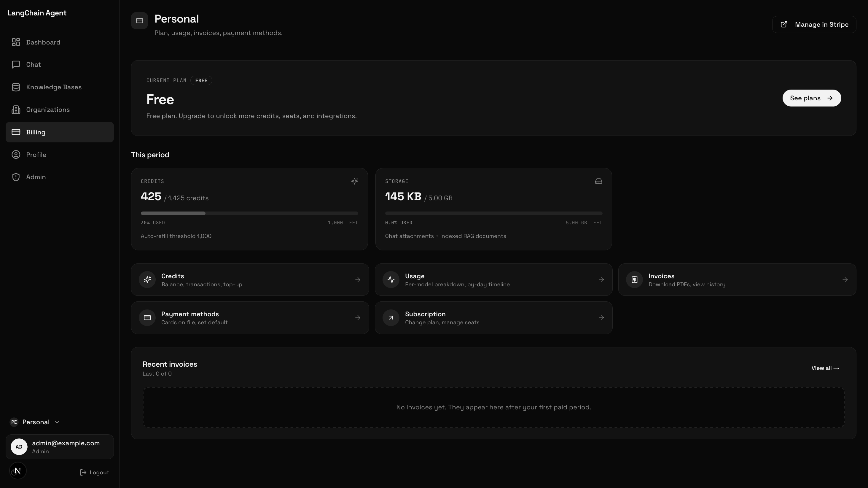Select the Profile menu item
The image size is (868, 488).
60,155
